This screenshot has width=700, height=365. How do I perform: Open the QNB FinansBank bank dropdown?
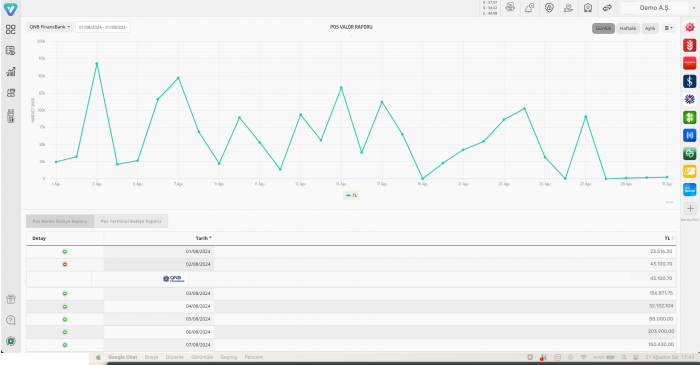(x=50, y=27)
